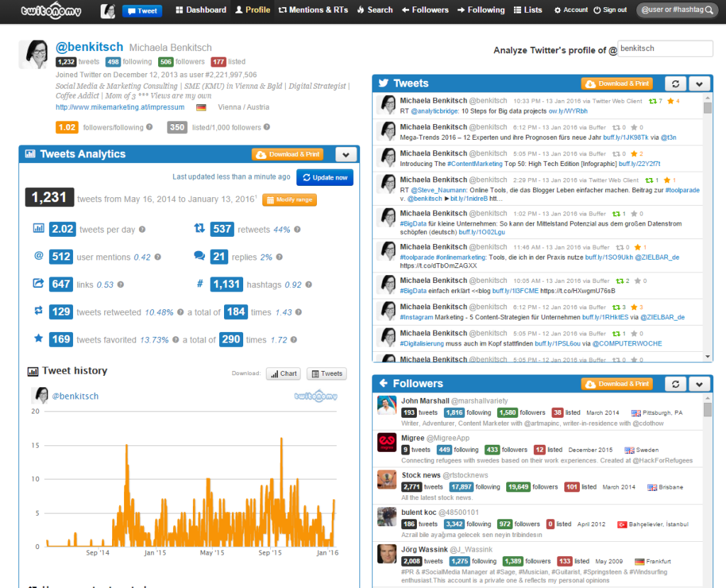Click the bulent koc follower avatar
The width and height of the screenshot is (726, 588).
click(x=386, y=516)
